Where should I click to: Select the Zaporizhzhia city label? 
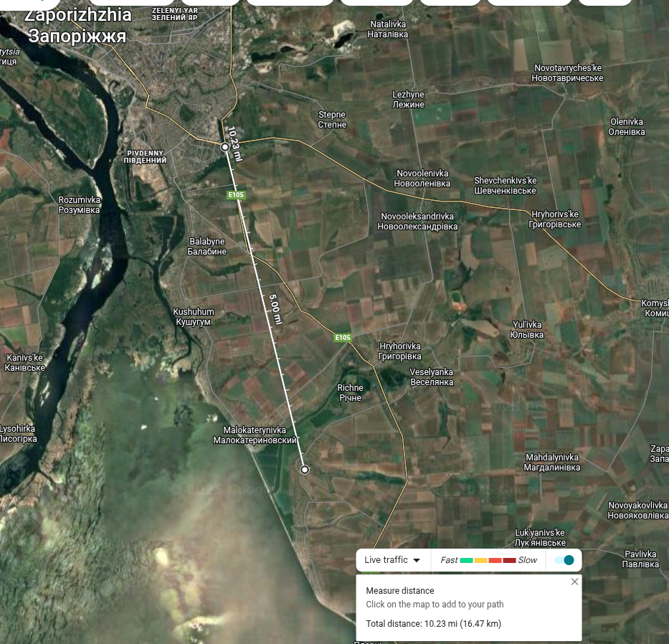(77, 25)
